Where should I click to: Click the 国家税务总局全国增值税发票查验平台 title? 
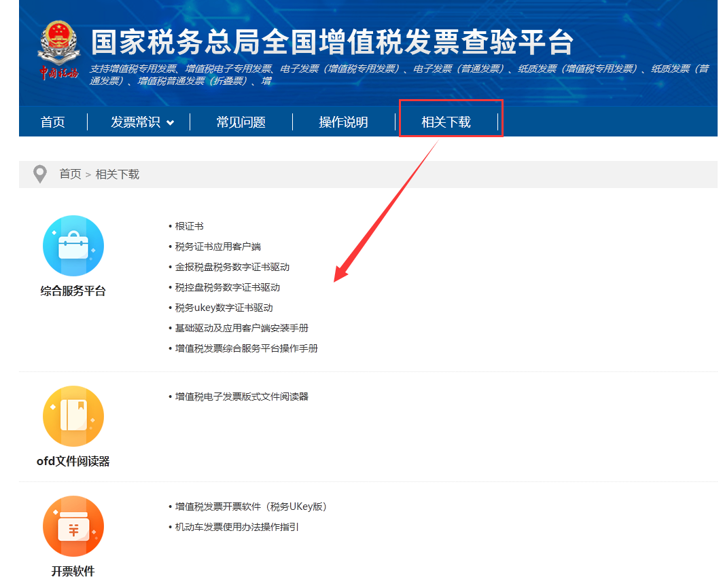pos(332,42)
